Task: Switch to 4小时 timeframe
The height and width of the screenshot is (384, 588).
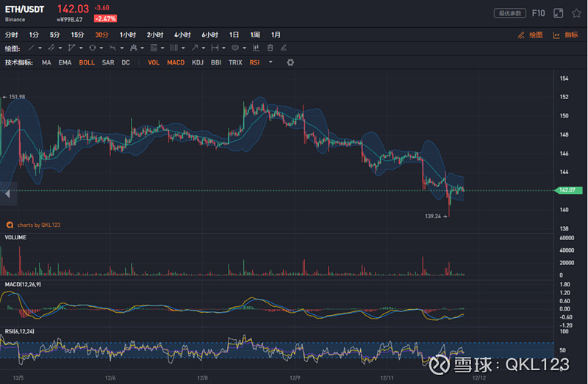Action: point(182,35)
